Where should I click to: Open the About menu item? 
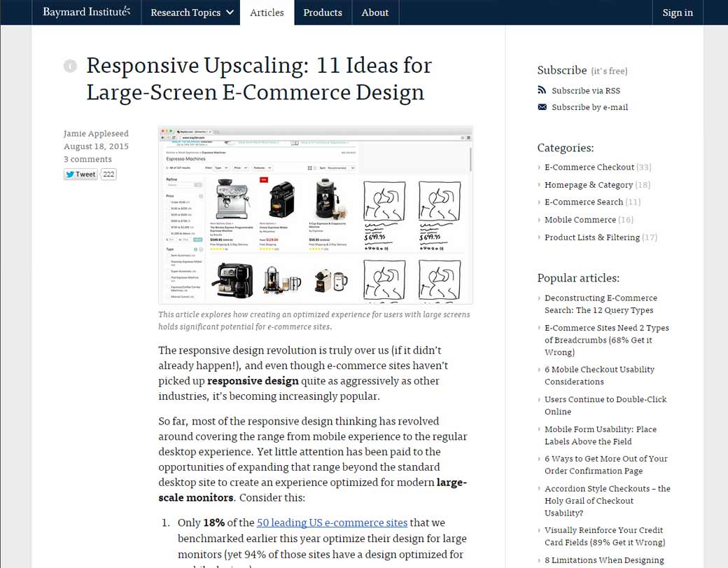coord(375,12)
